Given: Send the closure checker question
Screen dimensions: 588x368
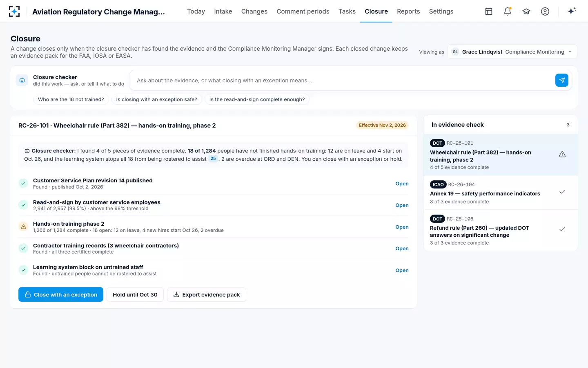Looking at the screenshot, I should [x=562, y=80].
